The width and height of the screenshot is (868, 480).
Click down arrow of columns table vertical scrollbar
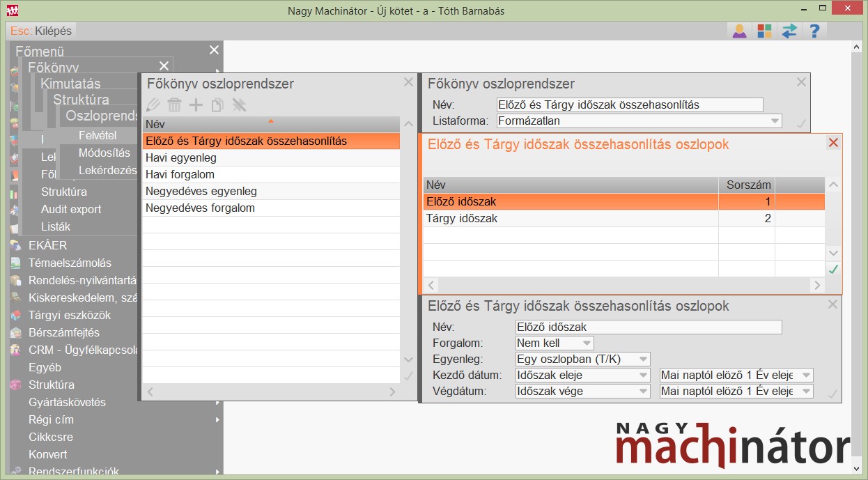(833, 252)
